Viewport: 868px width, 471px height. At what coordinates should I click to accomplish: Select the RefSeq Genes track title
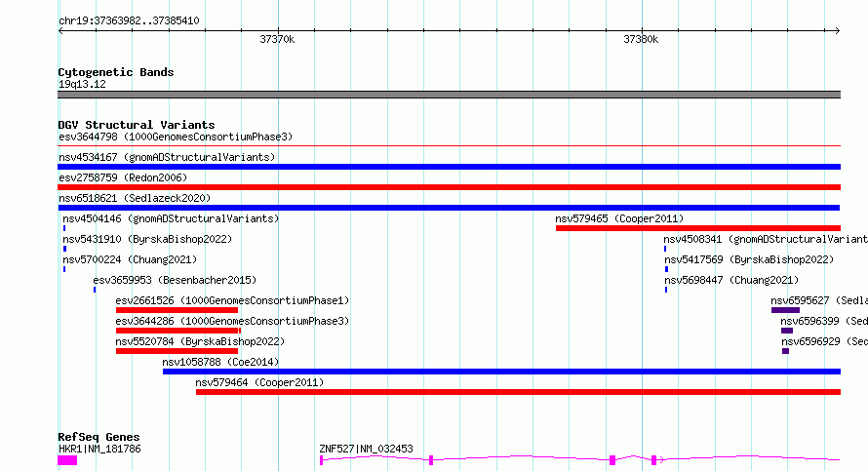[99, 437]
